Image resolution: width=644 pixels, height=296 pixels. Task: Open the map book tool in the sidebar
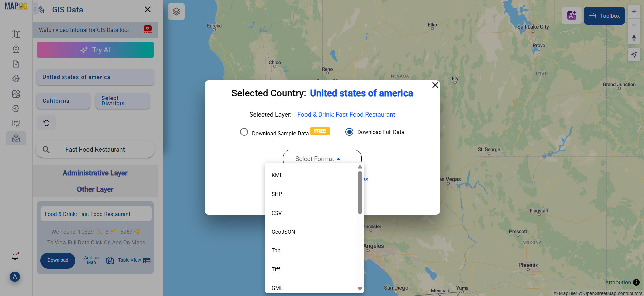click(x=16, y=34)
